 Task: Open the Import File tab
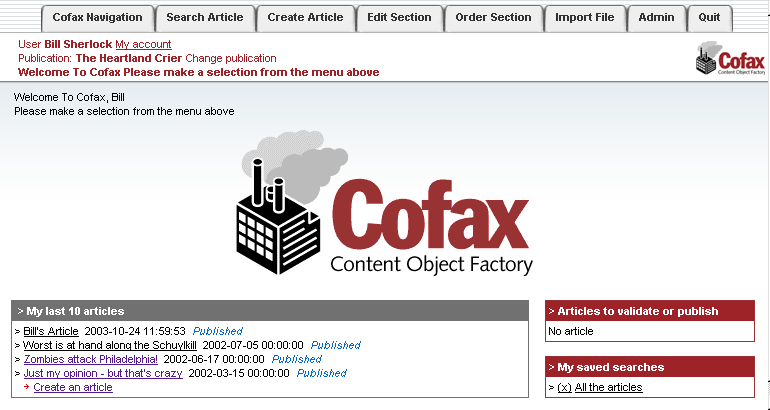coord(585,18)
